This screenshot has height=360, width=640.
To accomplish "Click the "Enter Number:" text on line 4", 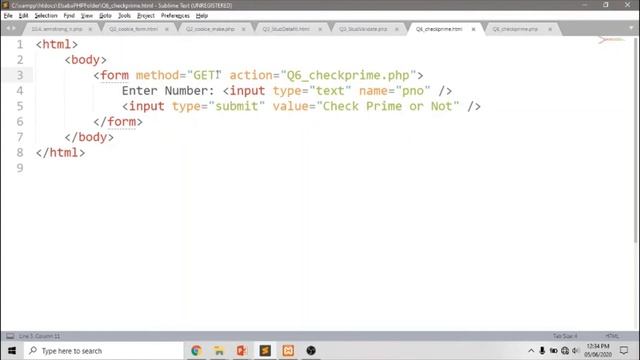I will point(168,91).
